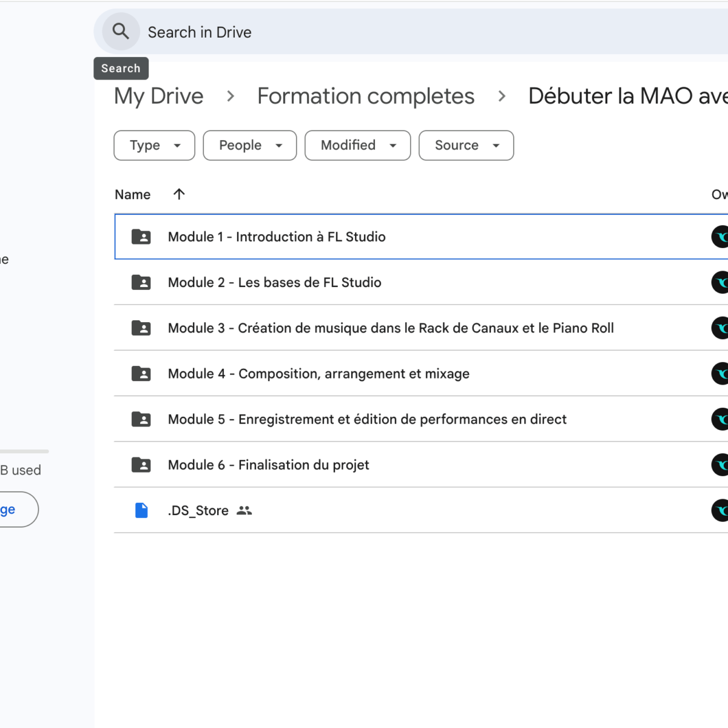Viewport: 728px width, 728px height.
Task: Expand the Modified filter dropdown
Action: click(x=357, y=146)
